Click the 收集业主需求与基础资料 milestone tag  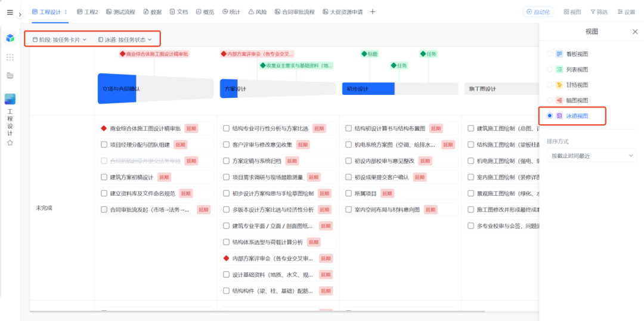(296, 66)
